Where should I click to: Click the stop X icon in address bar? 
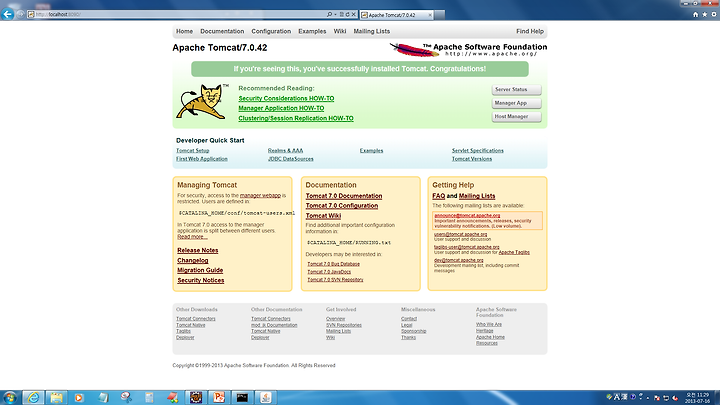pos(354,14)
